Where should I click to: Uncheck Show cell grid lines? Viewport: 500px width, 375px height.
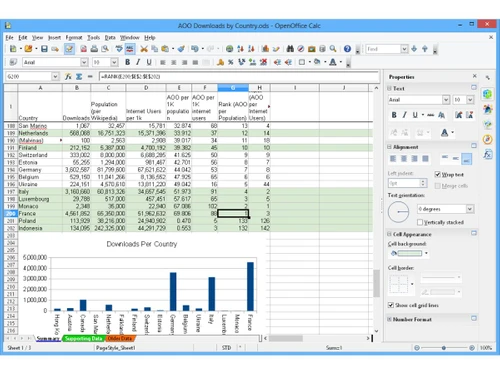click(x=391, y=305)
